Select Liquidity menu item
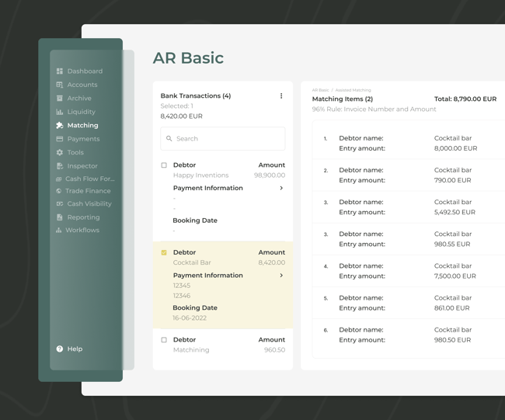Viewport: 505px width, 420px height. 81,112
